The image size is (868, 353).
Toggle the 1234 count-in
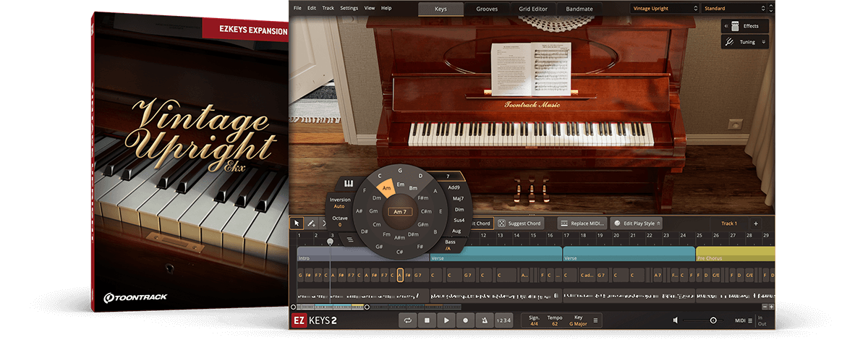tap(503, 320)
